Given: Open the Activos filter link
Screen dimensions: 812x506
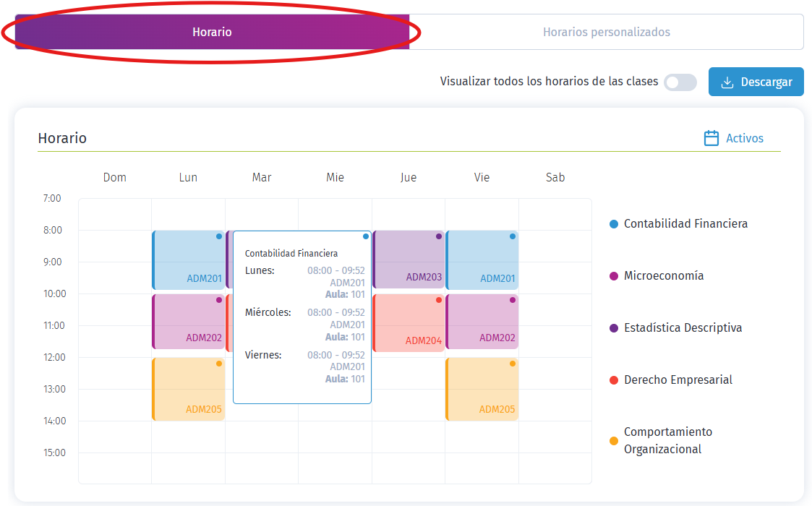Looking at the screenshot, I should (733, 138).
